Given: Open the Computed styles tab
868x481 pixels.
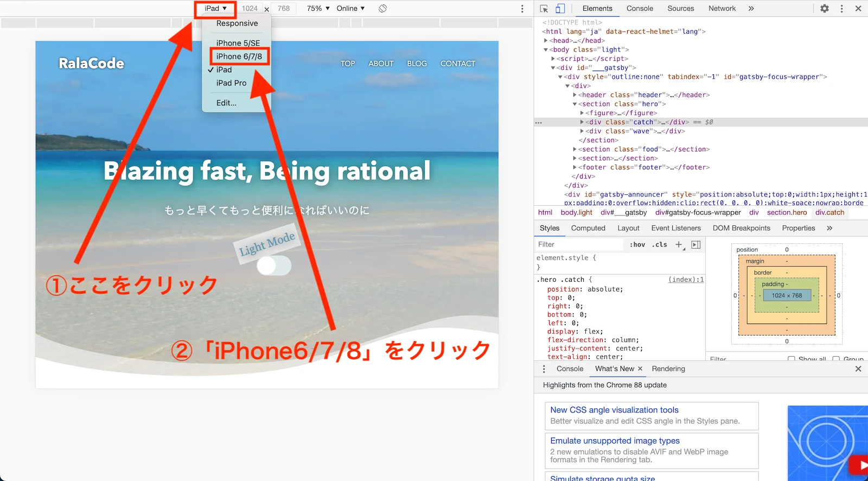Looking at the screenshot, I should tap(588, 228).
